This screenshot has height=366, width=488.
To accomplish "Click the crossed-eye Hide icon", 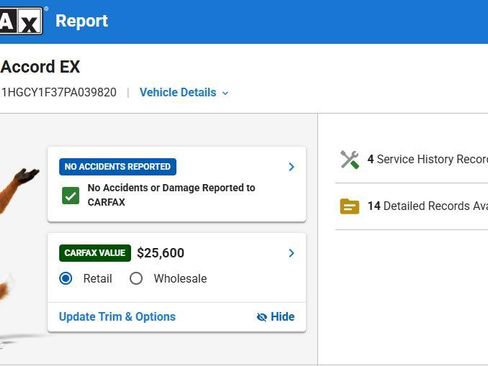I will pos(262,317).
